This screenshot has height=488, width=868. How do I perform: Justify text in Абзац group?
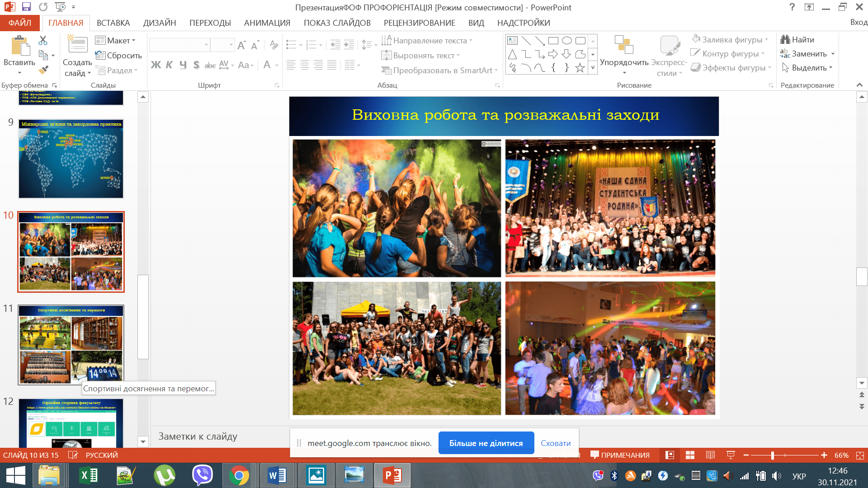(332, 65)
